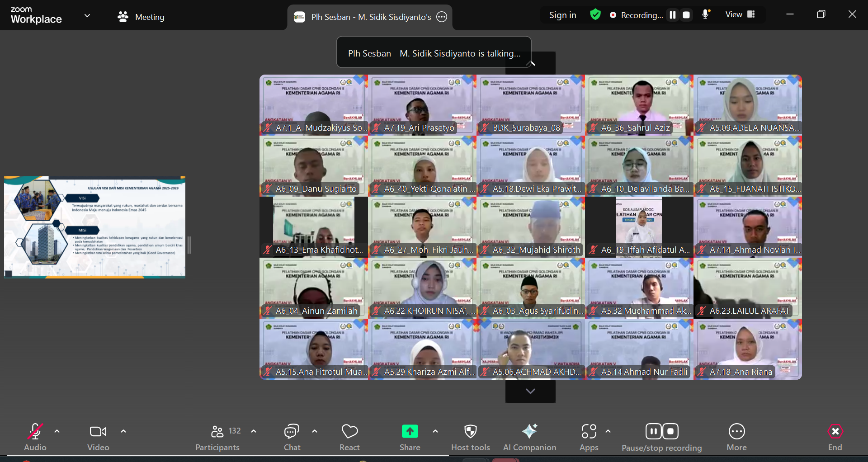Expand the audio settings arrow
Viewport: 868px width, 462px height.
point(57,431)
